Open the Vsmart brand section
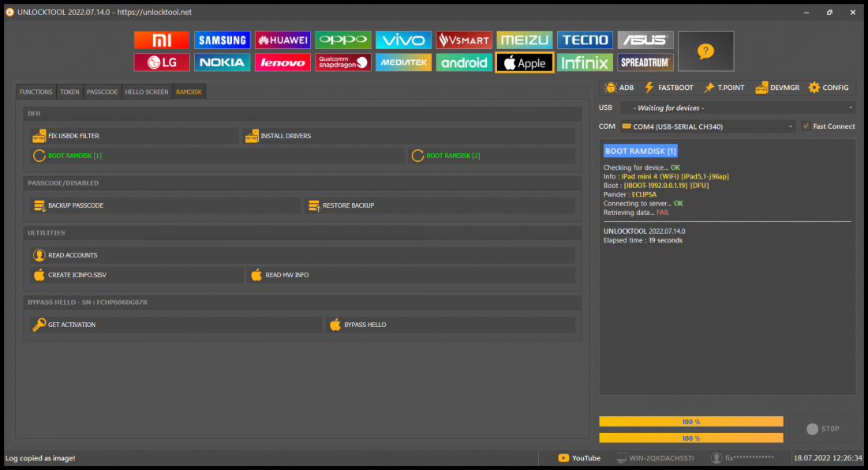 (464, 40)
